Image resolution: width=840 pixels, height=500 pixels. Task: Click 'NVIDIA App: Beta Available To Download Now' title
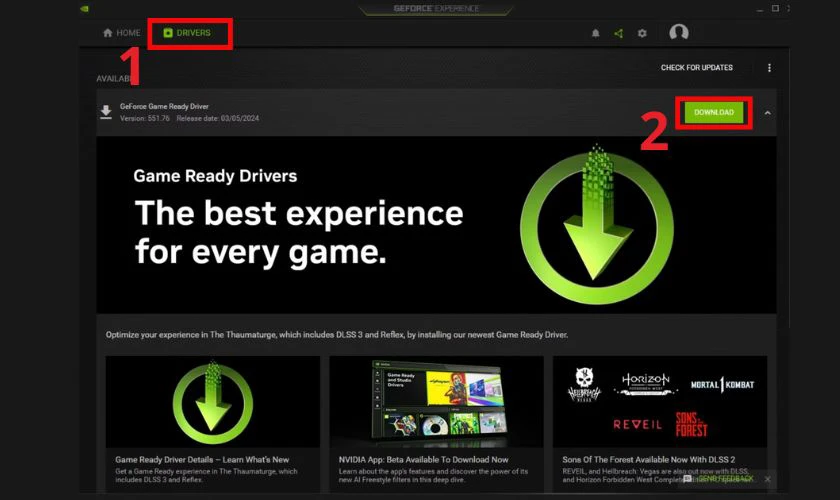[x=423, y=460]
